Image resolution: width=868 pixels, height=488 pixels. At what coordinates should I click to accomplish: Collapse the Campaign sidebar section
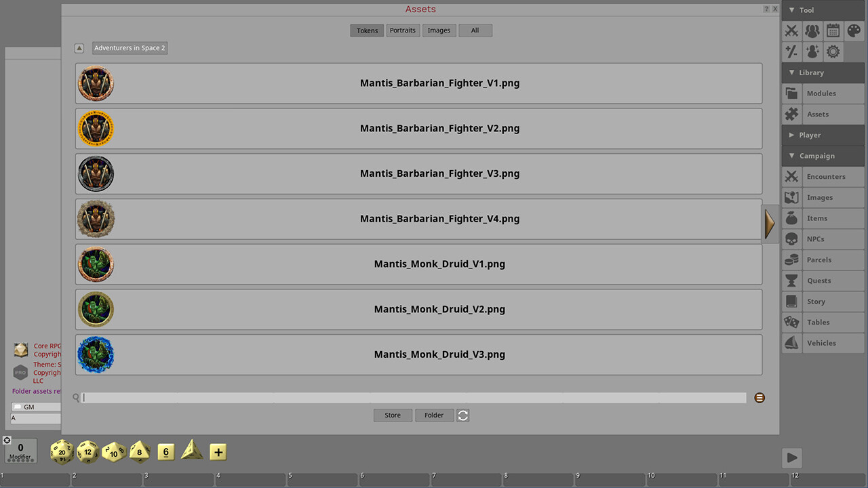click(x=813, y=156)
